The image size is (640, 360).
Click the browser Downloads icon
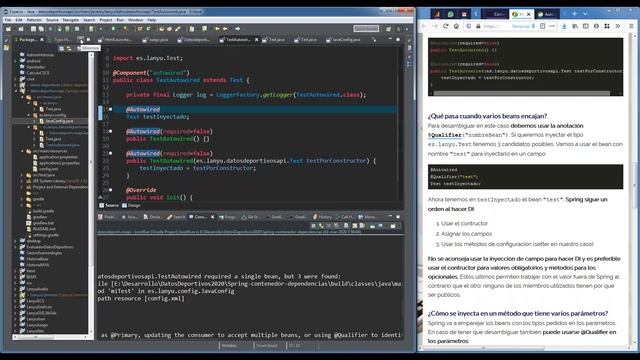pyautogui.click(x=564, y=26)
